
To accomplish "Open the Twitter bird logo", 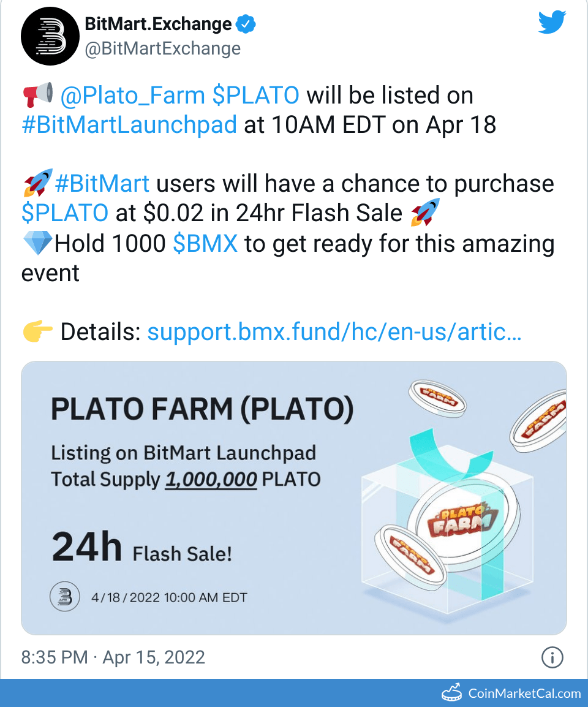I will pos(552,23).
